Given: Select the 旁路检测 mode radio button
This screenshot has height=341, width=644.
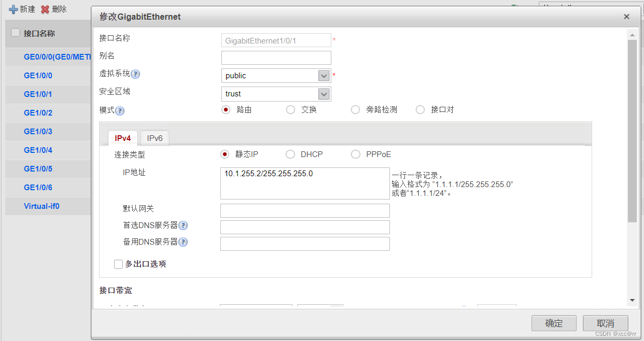Looking at the screenshot, I should tap(355, 109).
